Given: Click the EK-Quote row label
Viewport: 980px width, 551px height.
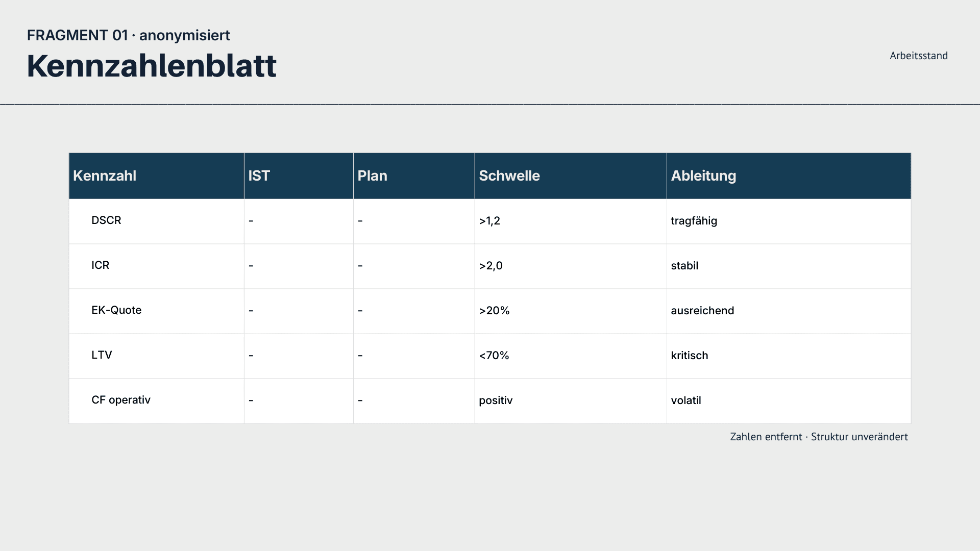Looking at the screenshot, I should 116,310.
